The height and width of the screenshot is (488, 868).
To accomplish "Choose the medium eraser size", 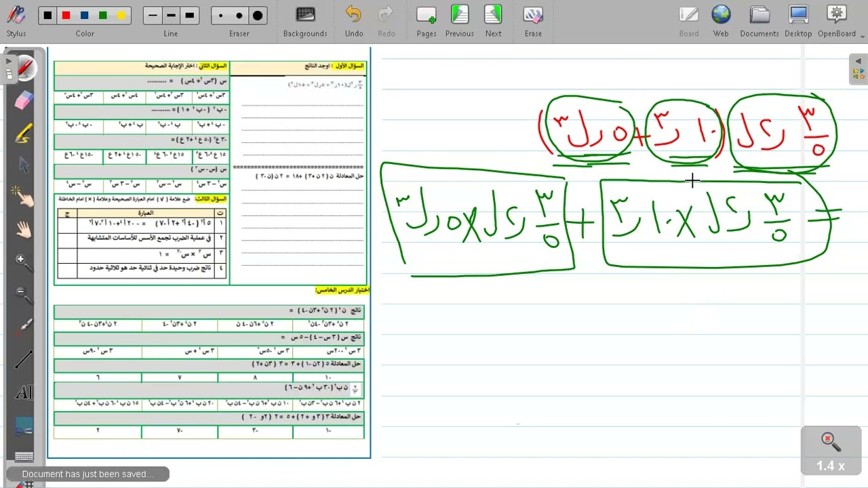I will coord(239,16).
